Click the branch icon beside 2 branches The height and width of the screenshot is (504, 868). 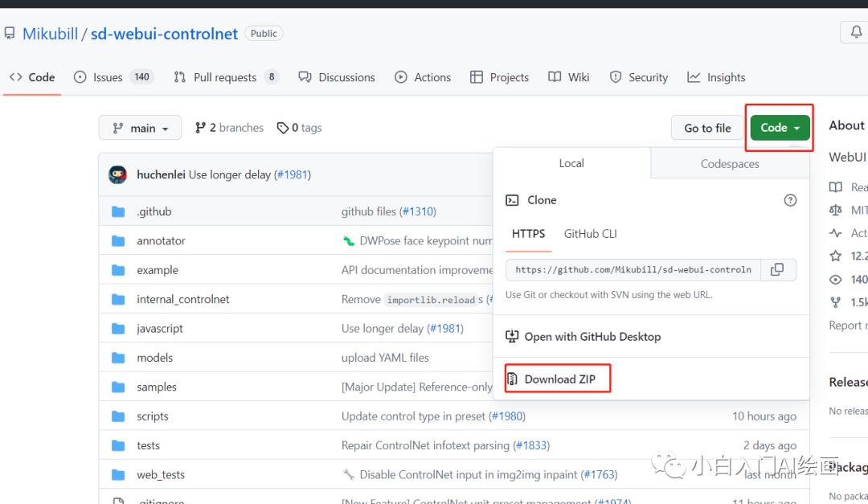coord(200,128)
